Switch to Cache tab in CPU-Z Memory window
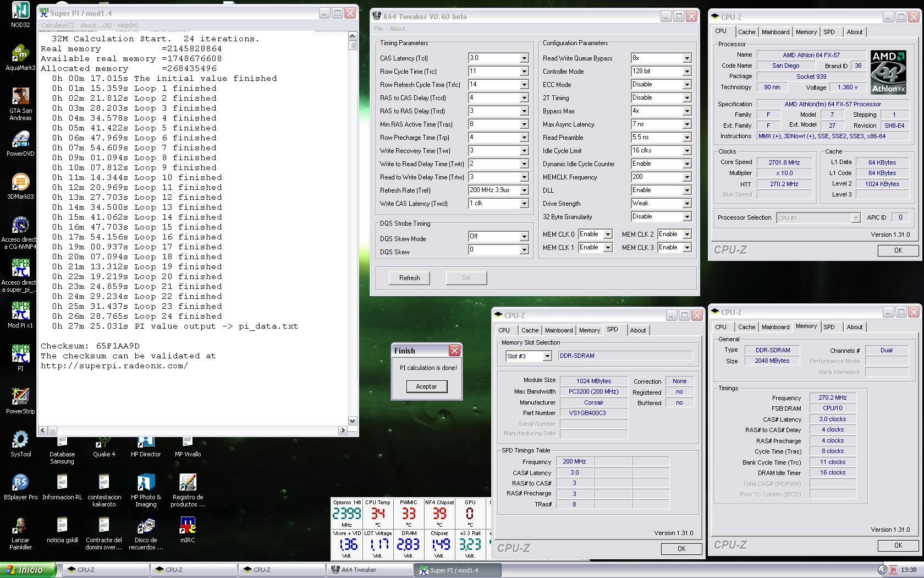The image size is (924, 578). click(x=746, y=327)
